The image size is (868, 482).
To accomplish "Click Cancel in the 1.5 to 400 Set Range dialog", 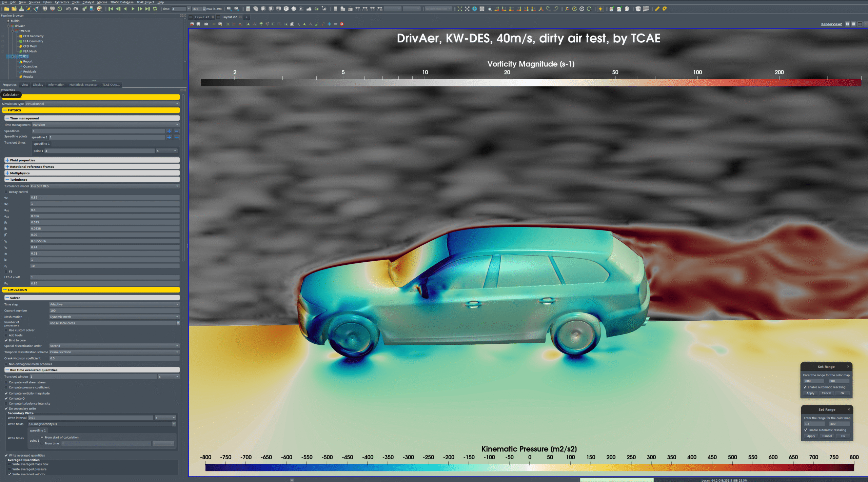I will [827, 436].
